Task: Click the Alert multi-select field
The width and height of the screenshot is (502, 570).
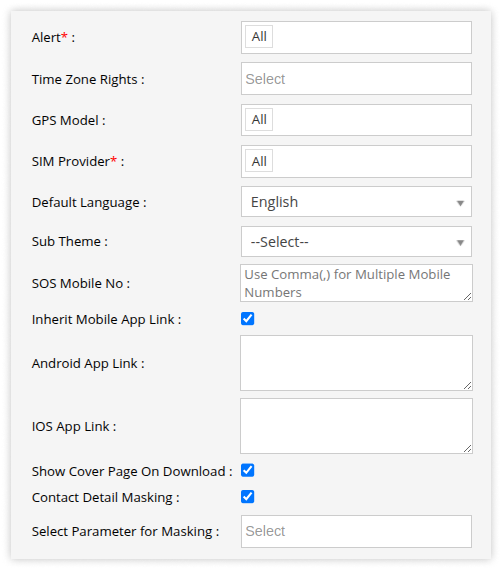Action: [356, 37]
